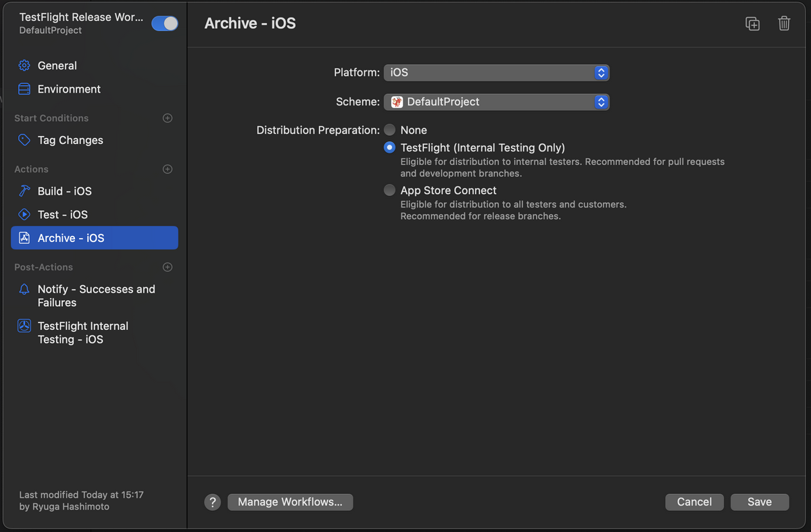Open the Platform dropdown

pyautogui.click(x=497, y=72)
